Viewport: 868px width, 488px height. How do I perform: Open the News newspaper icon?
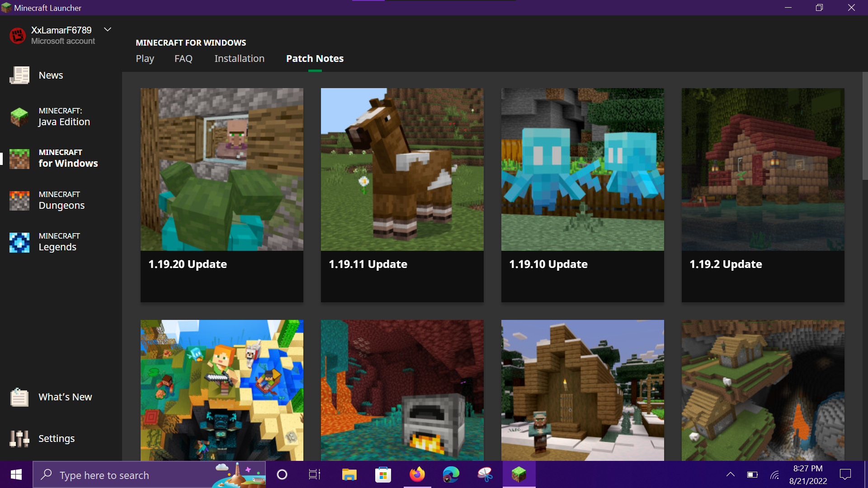(x=19, y=75)
